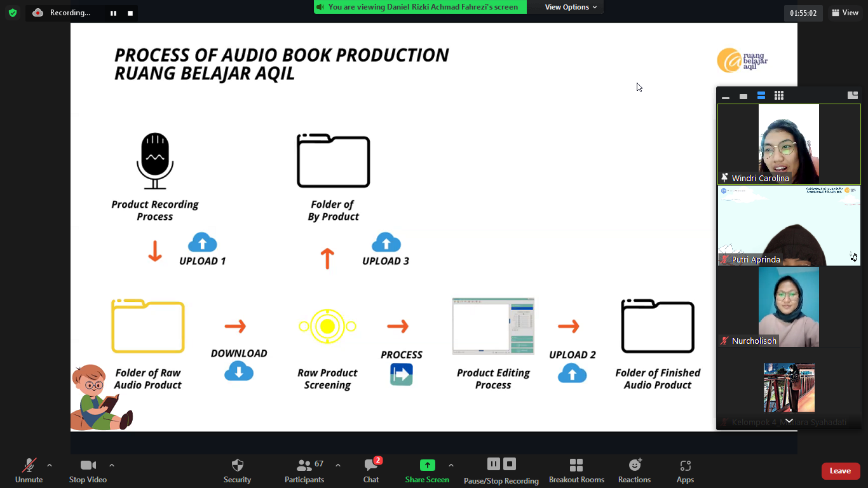Select the multi-thumbnail strip view icon
This screenshot has height=488, width=868.
click(x=761, y=96)
